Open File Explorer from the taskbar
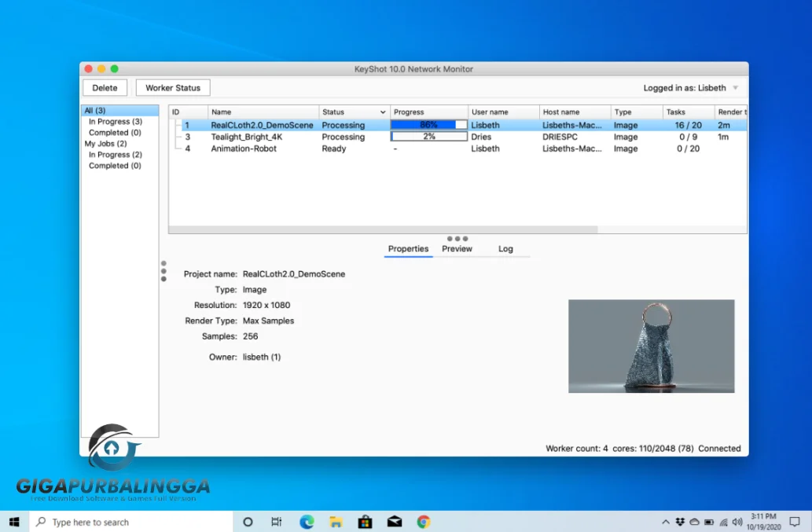 pos(336,522)
